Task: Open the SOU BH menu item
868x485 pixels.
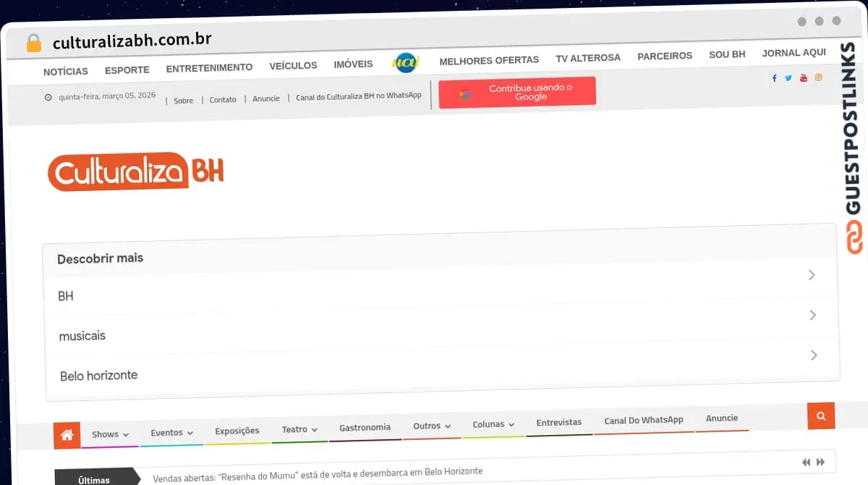Action: (727, 54)
